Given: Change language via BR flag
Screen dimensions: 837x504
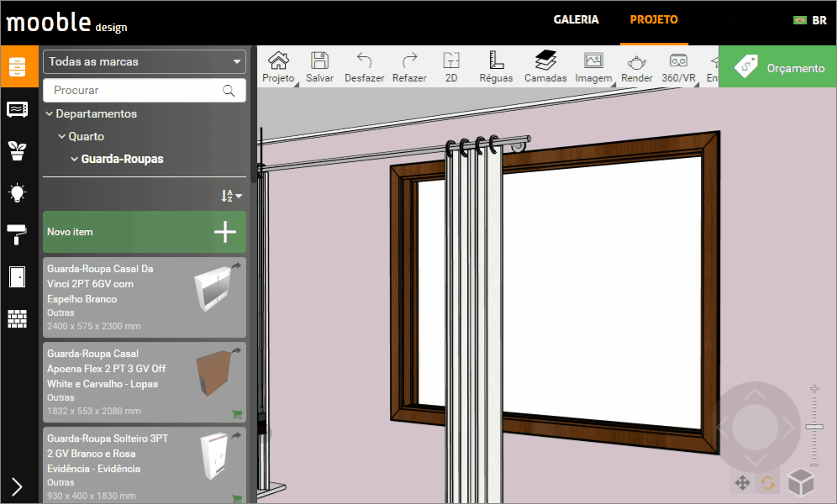Looking at the screenshot, I should pos(810,20).
